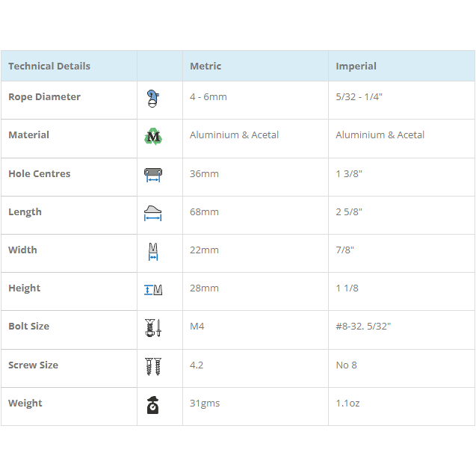
Task: Click the 31gms weight value
Action: [205, 404]
